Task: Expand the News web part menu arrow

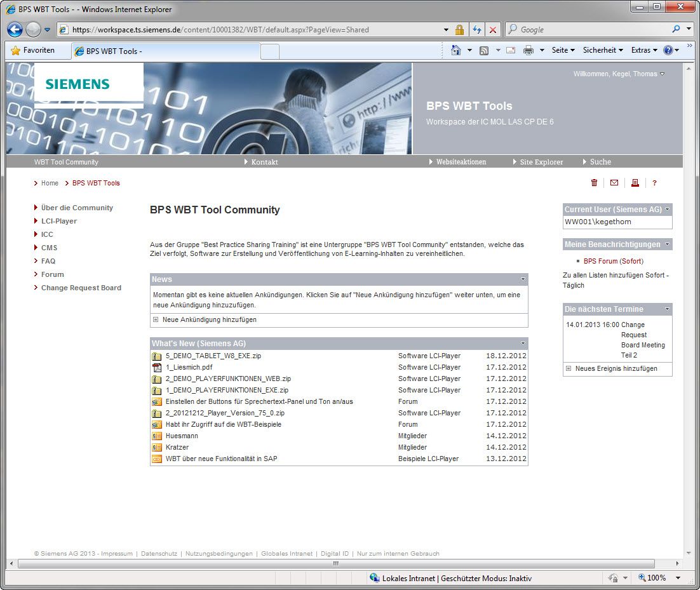Action: point(523,279)
